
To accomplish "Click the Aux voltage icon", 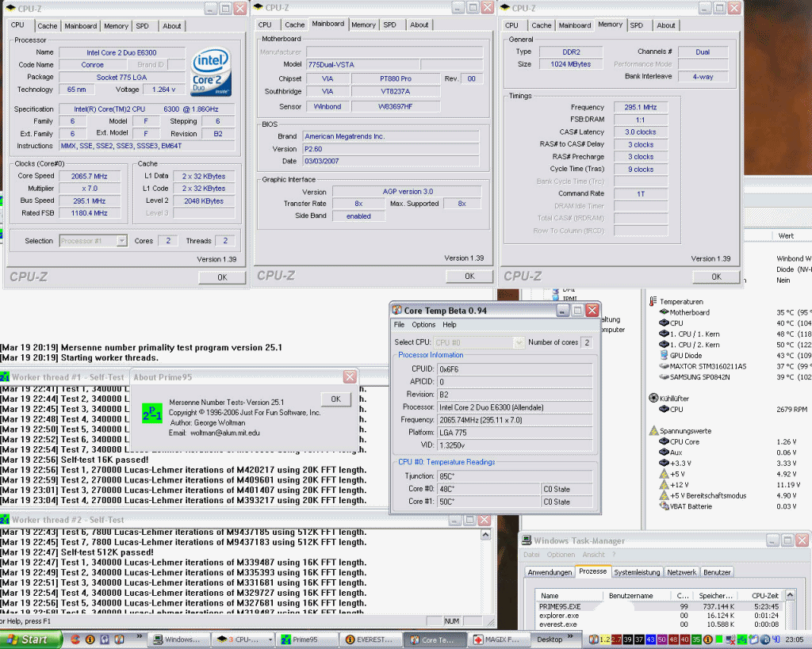I will pos(664,452).
